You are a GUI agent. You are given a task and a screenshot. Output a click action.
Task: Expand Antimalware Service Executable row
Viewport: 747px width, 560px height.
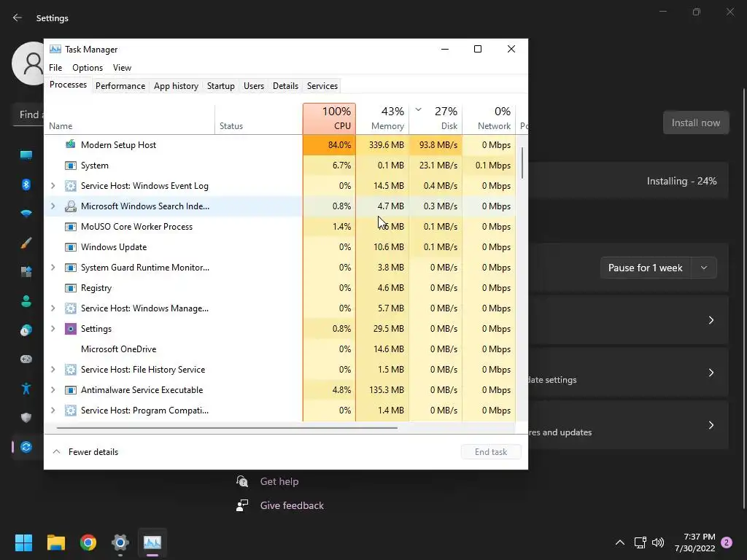[53, 390]
